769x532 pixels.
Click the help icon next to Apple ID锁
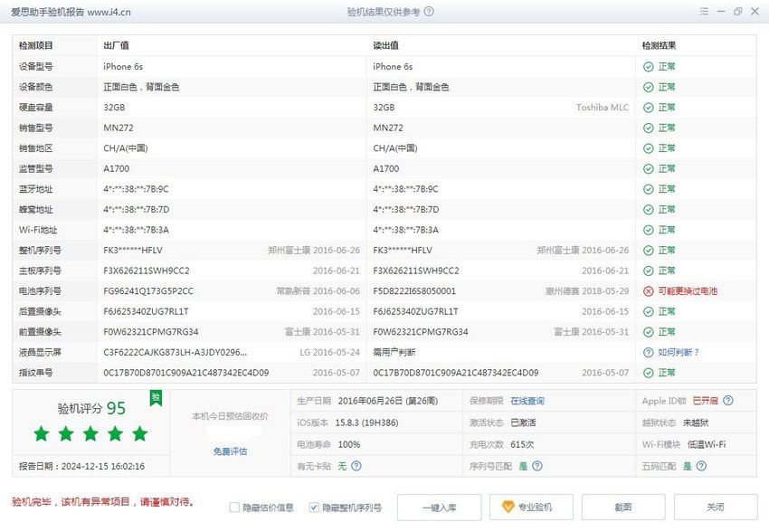tap(728, 401)
